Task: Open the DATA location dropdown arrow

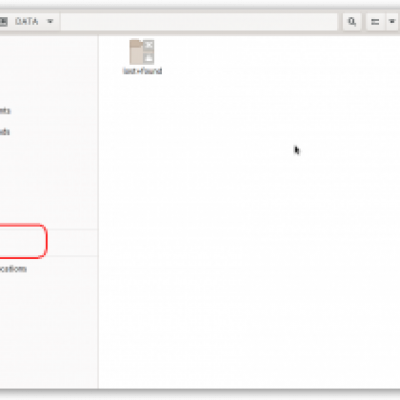Action: click(x=50, y=22)
